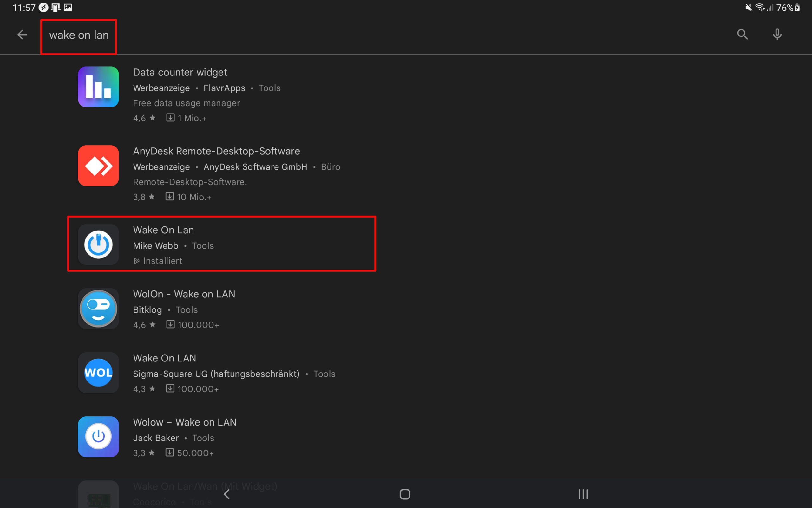Open the Data counter widget app icon

tap(98, 87)
